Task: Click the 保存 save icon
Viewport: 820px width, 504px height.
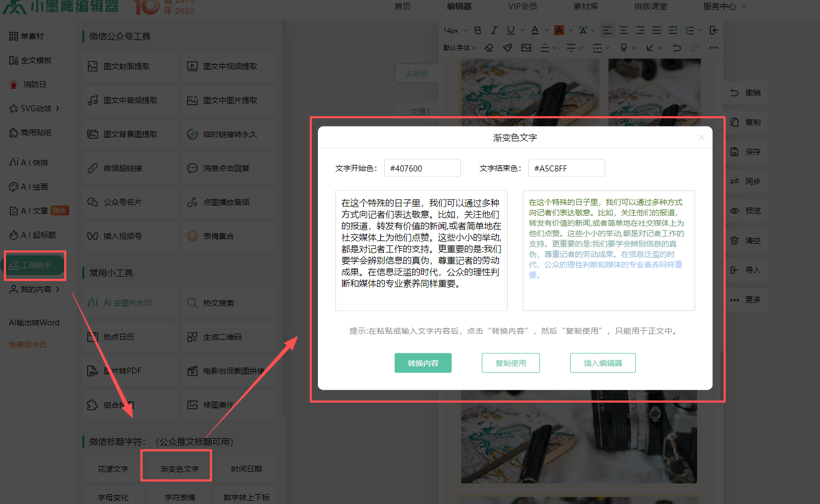Action: click(734, 152)
